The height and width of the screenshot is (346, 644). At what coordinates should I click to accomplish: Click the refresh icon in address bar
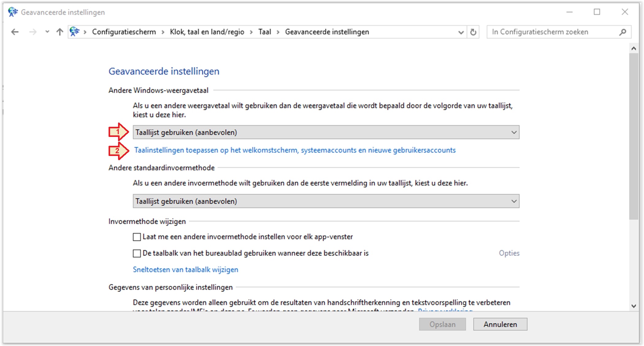(x=473, y=32)
